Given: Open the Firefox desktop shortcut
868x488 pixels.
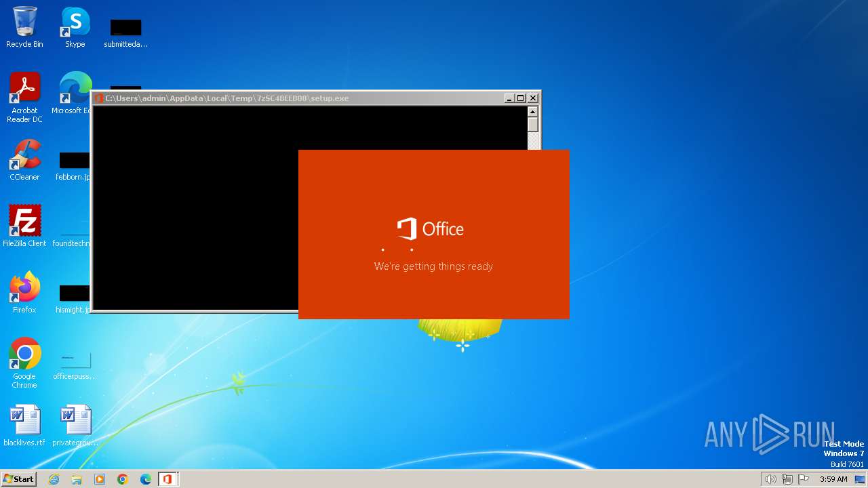Looking at the screenshot, I should pyautogui.click(x=24, y=293).
